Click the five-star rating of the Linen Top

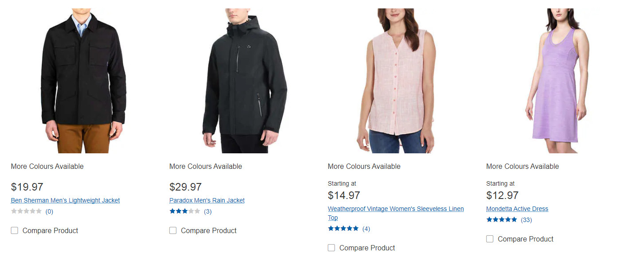point(343,229)
